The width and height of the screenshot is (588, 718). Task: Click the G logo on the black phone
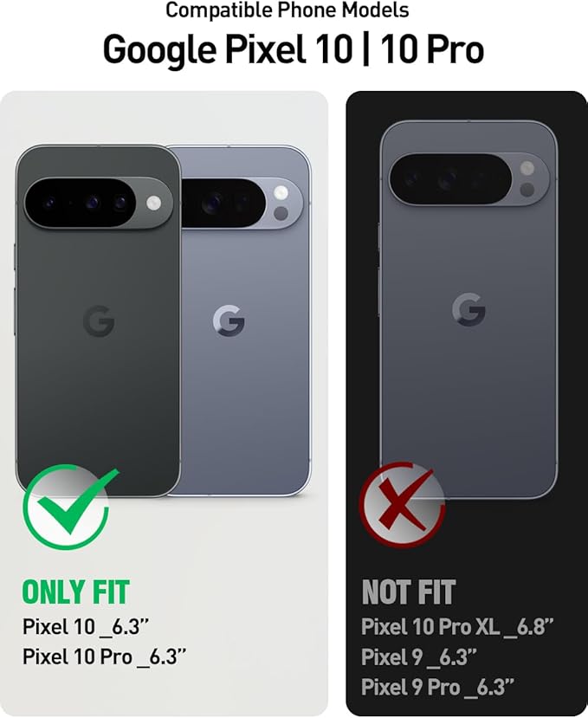(99, 321)
